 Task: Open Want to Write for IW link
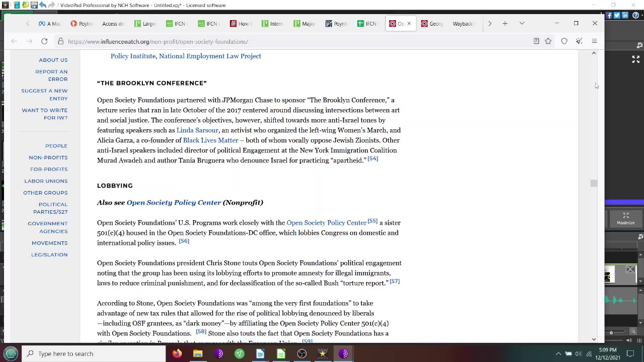coord(44,114)
